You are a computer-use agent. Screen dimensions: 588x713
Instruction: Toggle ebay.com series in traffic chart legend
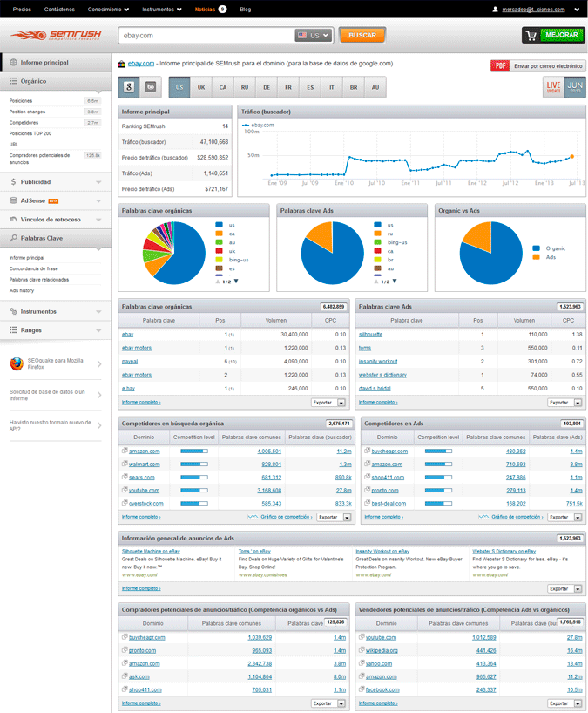(258, 125)
